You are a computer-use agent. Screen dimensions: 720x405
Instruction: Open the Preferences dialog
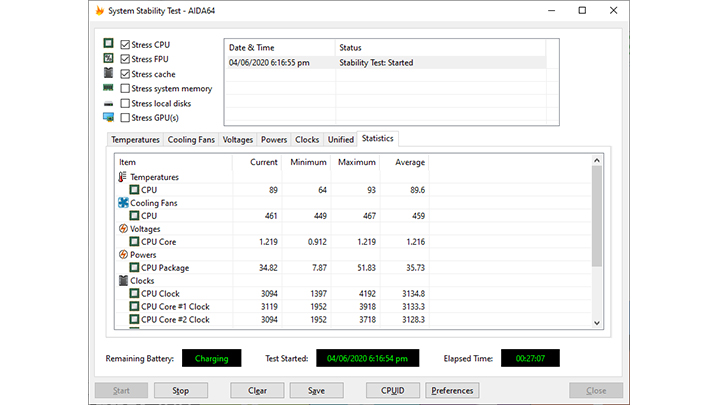pos(452,390)
